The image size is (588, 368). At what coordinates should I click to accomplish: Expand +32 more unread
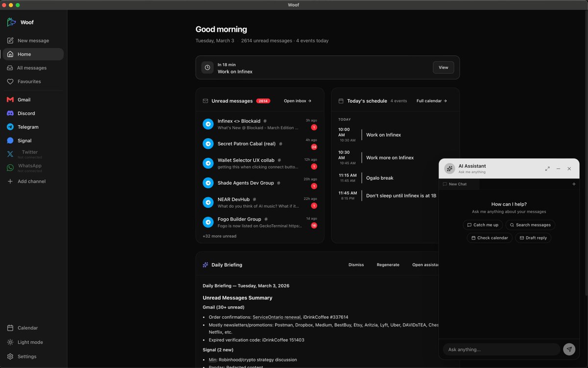click(x=220, y=236)
